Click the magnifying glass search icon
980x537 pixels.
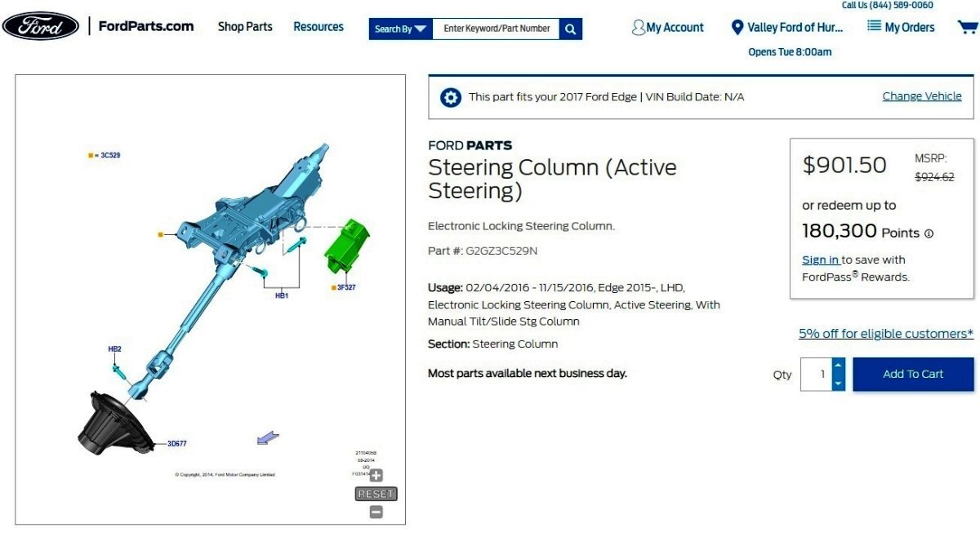pyautogui.click(x=572, y=29)
